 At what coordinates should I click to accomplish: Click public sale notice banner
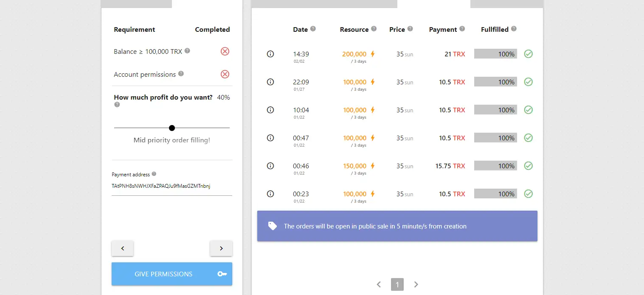tap(397, 226)
